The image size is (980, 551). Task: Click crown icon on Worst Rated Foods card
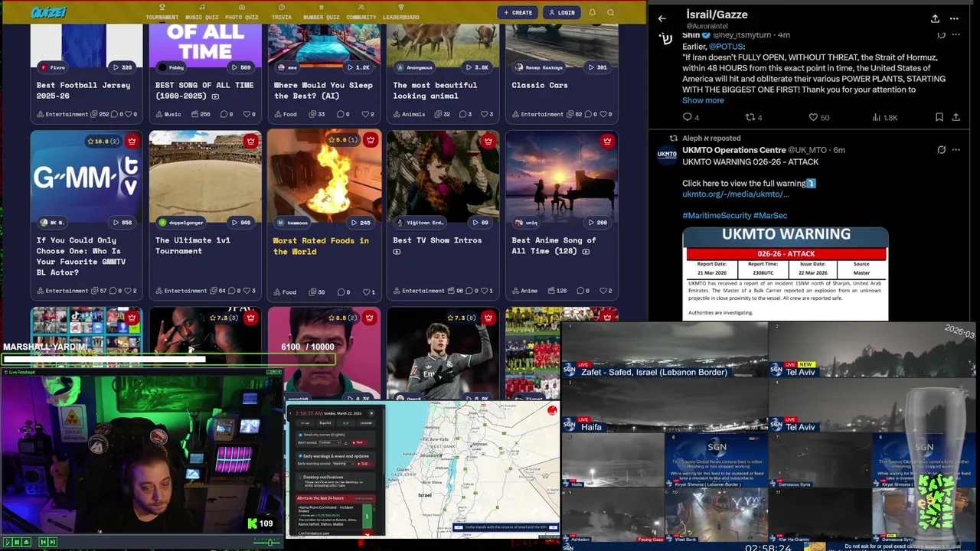pos(370,140)
